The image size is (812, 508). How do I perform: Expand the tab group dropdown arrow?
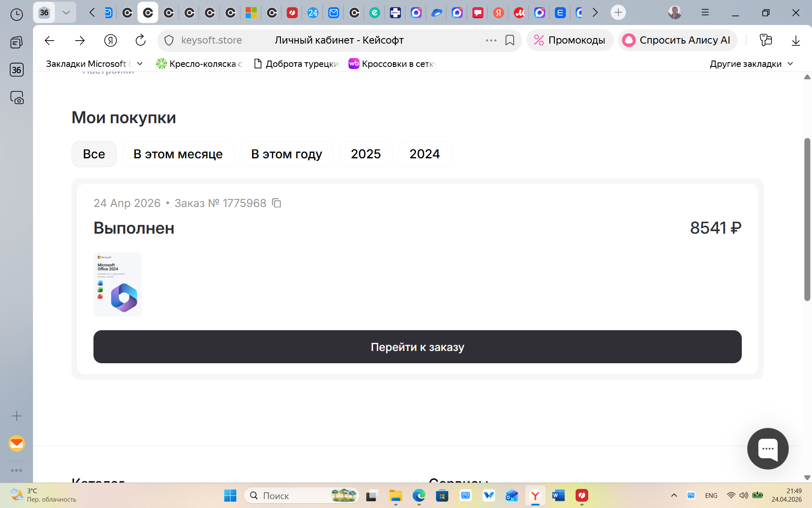point(66,13)
